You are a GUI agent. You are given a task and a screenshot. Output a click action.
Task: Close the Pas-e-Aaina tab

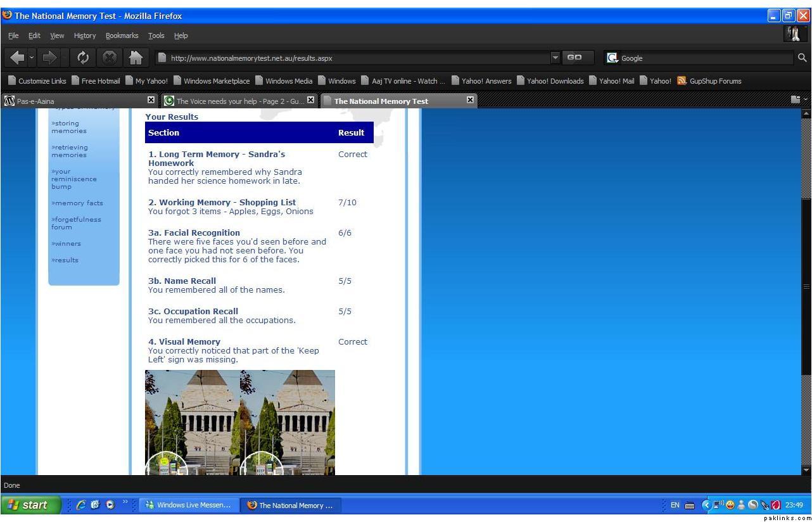coord(151,100)
